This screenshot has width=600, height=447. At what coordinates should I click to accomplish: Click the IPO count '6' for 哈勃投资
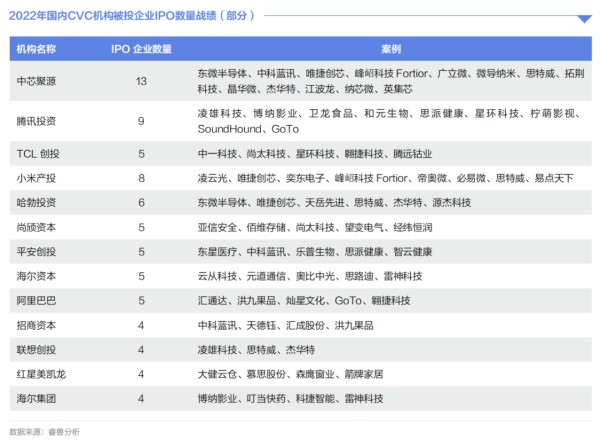click(141, 202)
